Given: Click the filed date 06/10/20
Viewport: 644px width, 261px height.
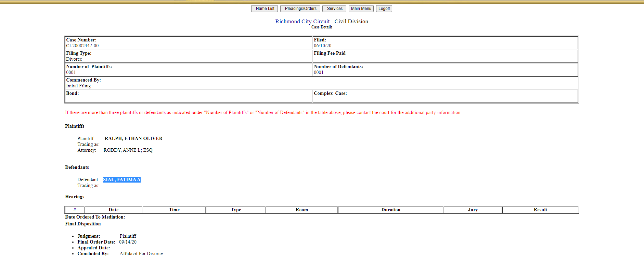Looking at the screenshot, I should [x=323, y=46].
